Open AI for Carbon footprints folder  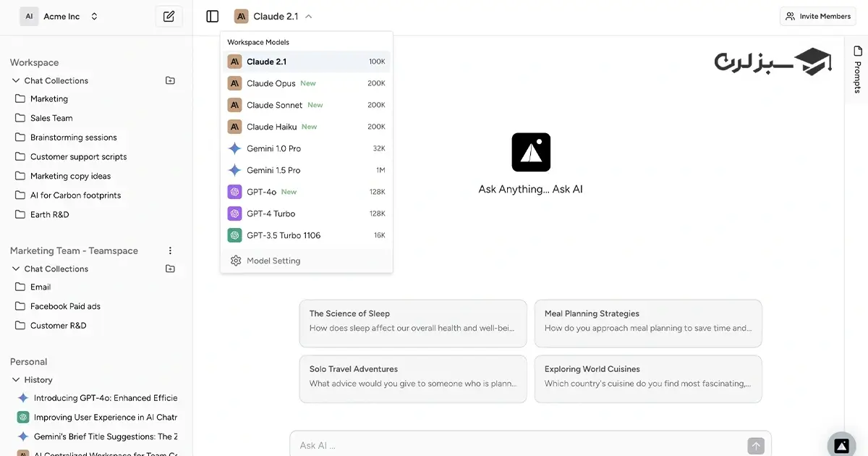click(x=75, y=195)
